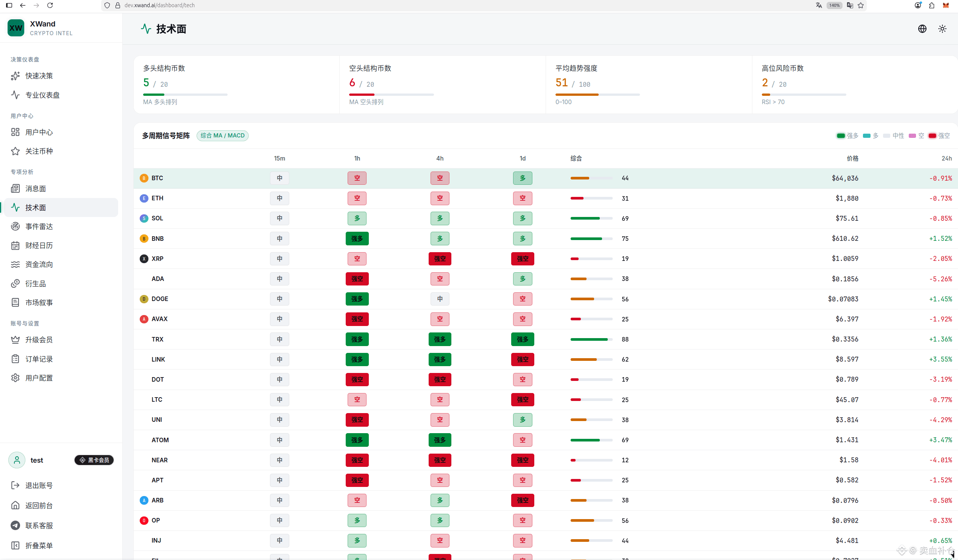
Task: Click the browser sidebar toggle icon
Action: click(9, 5)
